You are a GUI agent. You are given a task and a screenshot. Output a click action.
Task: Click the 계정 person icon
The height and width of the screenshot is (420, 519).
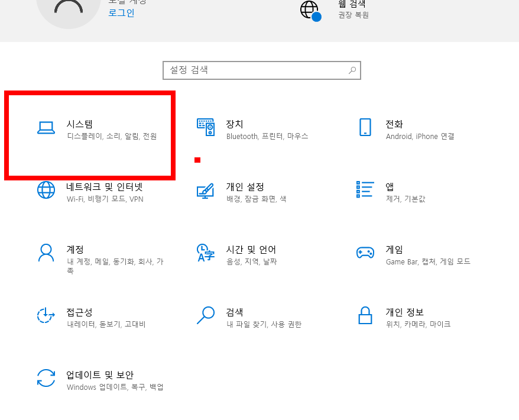(x=46, y=254)
